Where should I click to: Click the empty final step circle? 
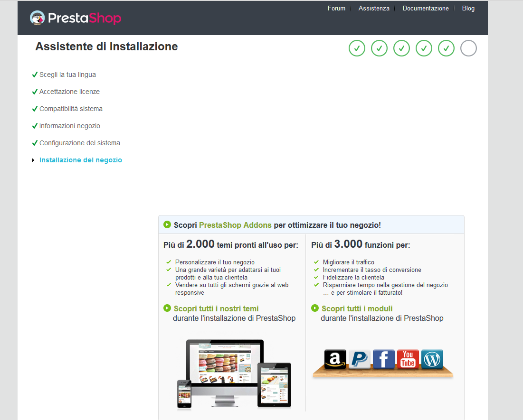click(x=468, y=48)
